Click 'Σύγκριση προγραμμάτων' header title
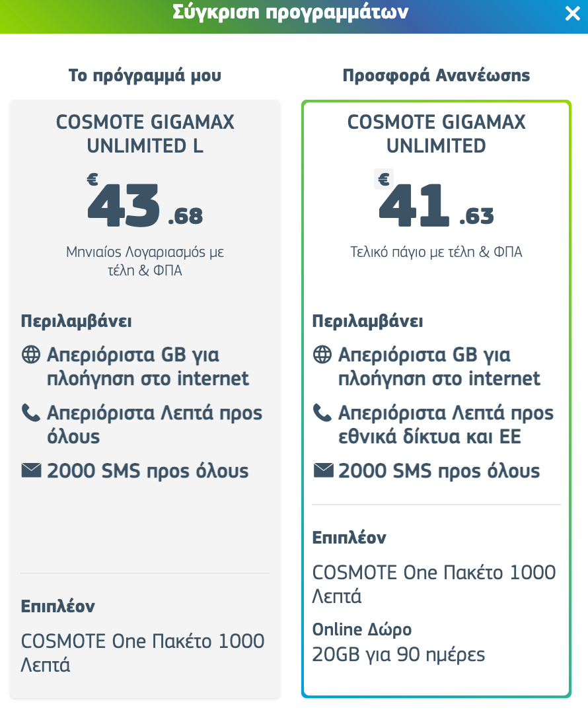 [291, 13]
